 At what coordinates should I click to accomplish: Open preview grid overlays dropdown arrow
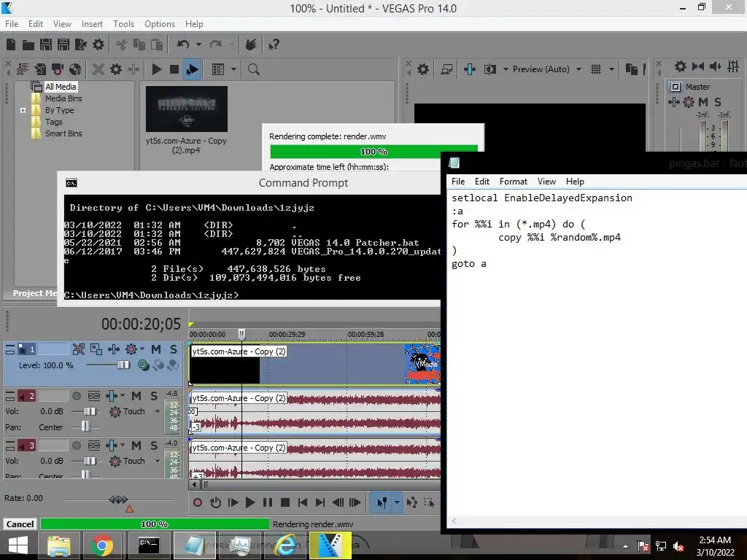[612, 69]
